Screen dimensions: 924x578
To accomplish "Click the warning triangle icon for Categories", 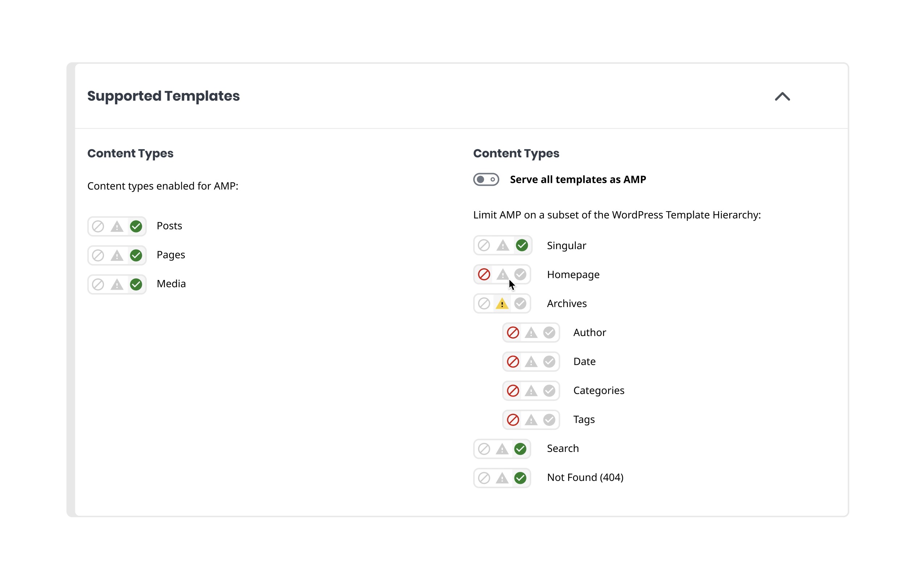I will (x=531, y=390).
